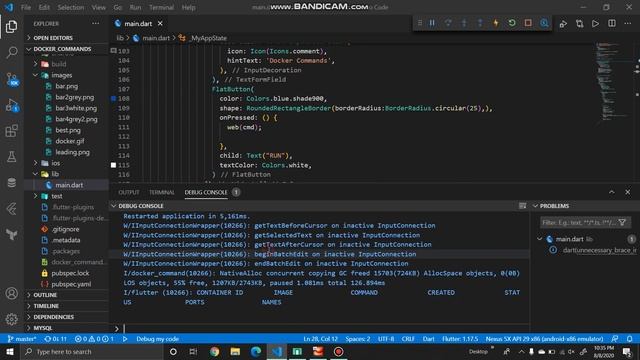
Task: Open Accounts icon in activity bar
Action: [x=11, y=293]
